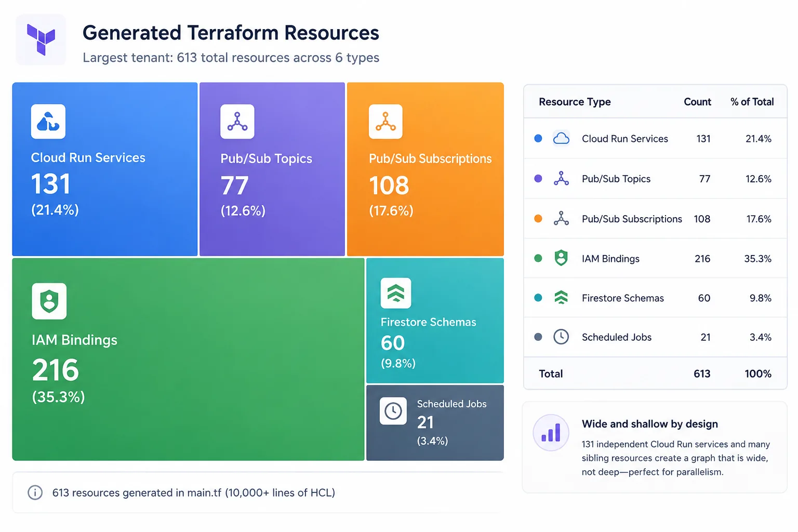This screenshot has height=532, width=798.
Task: Click the blue legend dot for Cloud Run Services
Action: click(x=538, y=138)
